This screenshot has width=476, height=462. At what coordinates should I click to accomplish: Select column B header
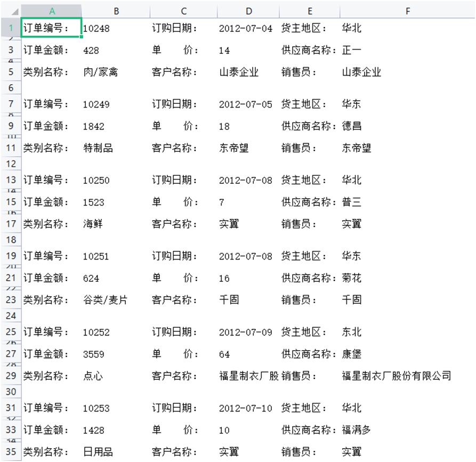(116, 11)
